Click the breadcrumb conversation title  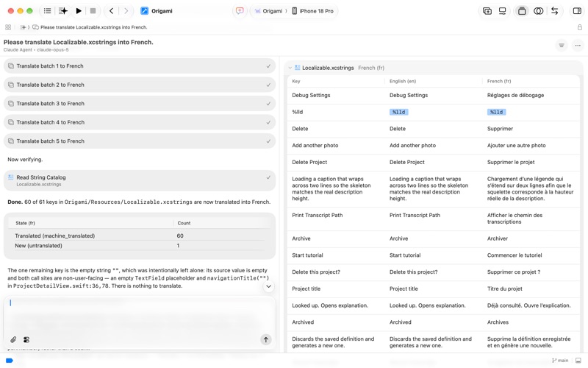[93, 27]
